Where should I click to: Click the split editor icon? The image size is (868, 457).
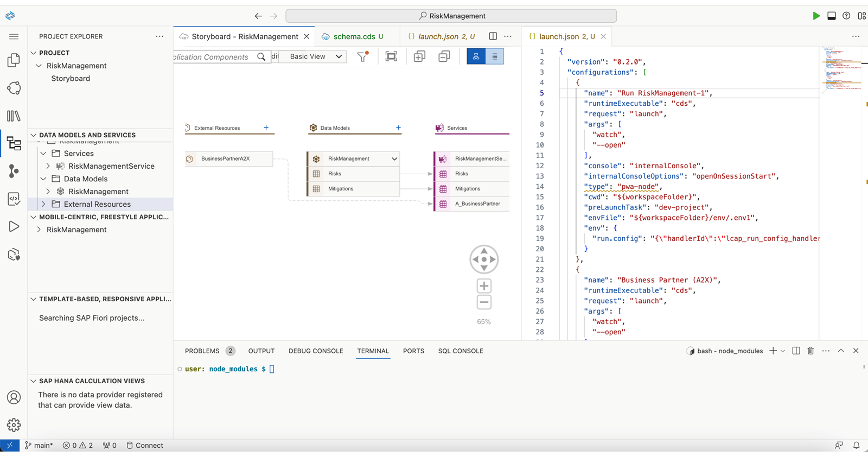(493, 36)
